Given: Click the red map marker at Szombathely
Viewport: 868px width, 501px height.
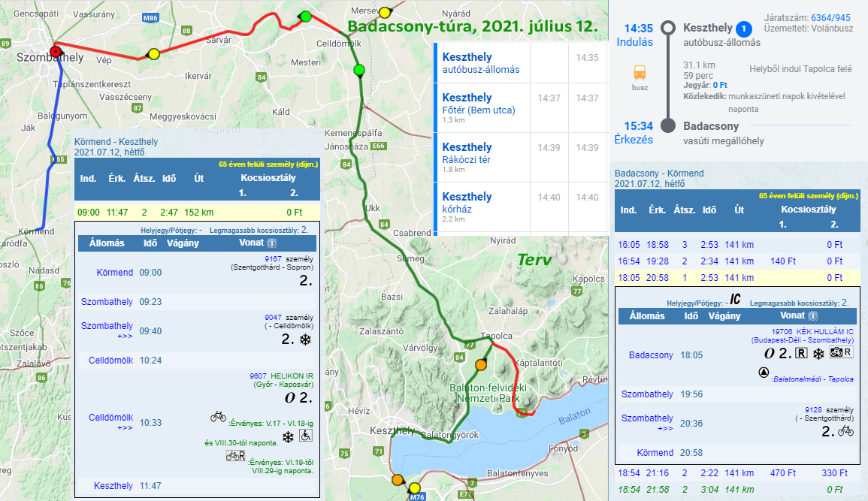Looking at the screenshot, I should click(55, 52).
